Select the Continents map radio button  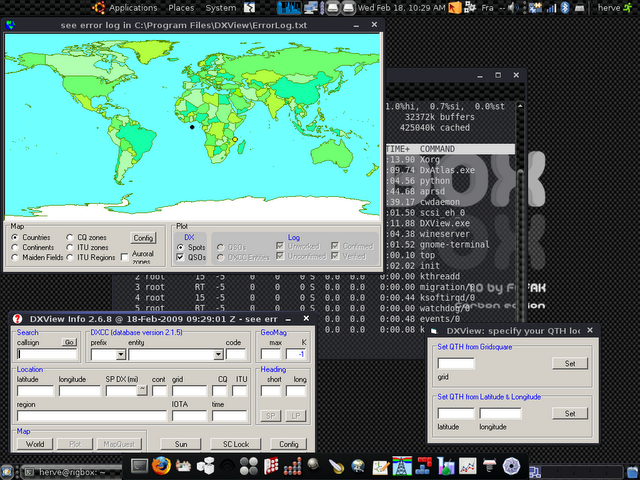[16, 247]
